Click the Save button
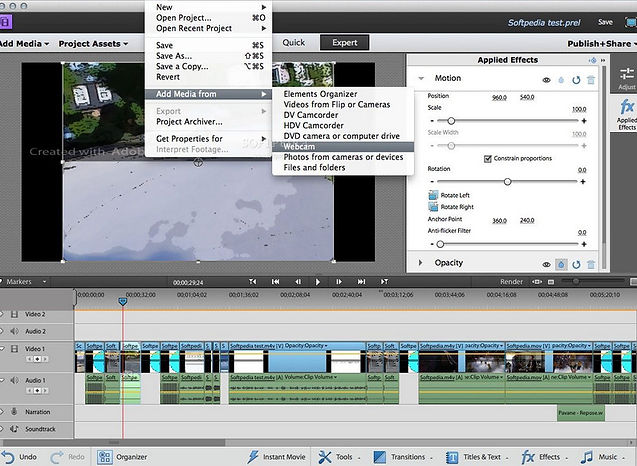Image resolution: width=637 pixels, height=466 pixels. [606, 21]
